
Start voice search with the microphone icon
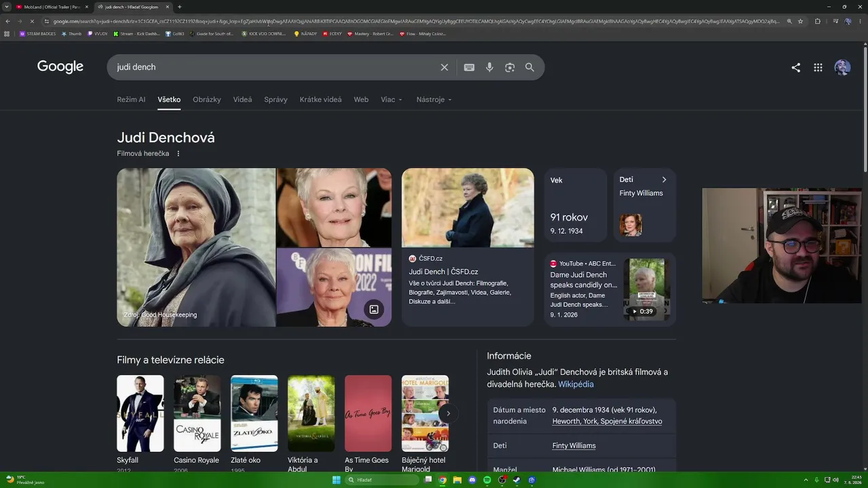pos(490,67)
